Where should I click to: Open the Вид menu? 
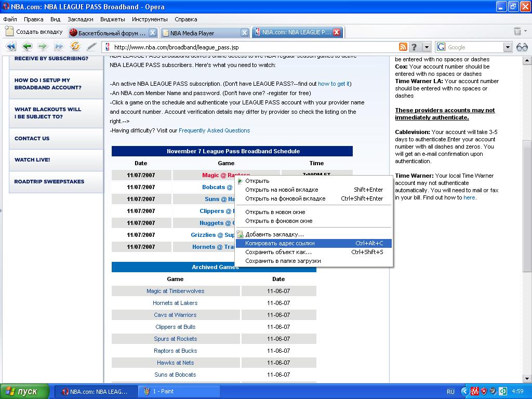(55, 19)
